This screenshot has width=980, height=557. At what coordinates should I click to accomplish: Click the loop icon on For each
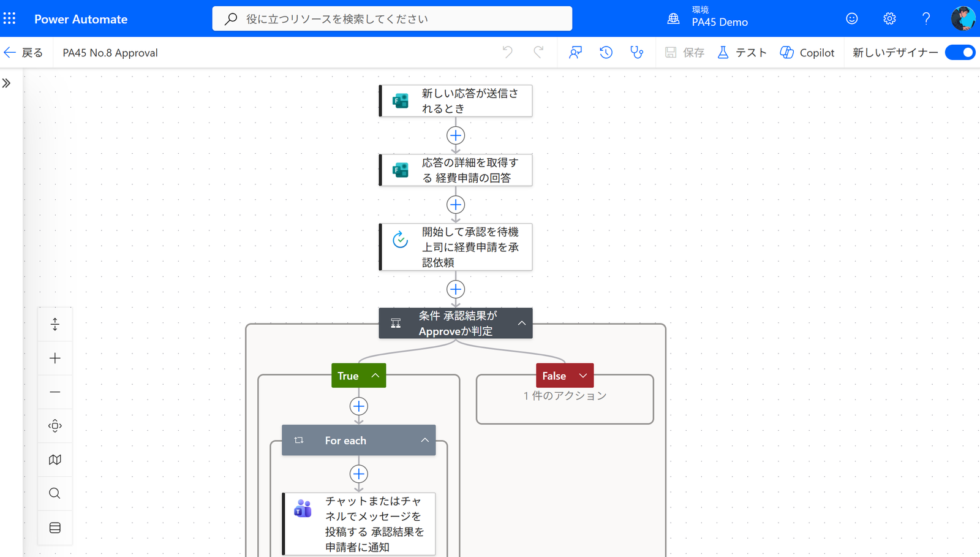[x=299, y=440]
